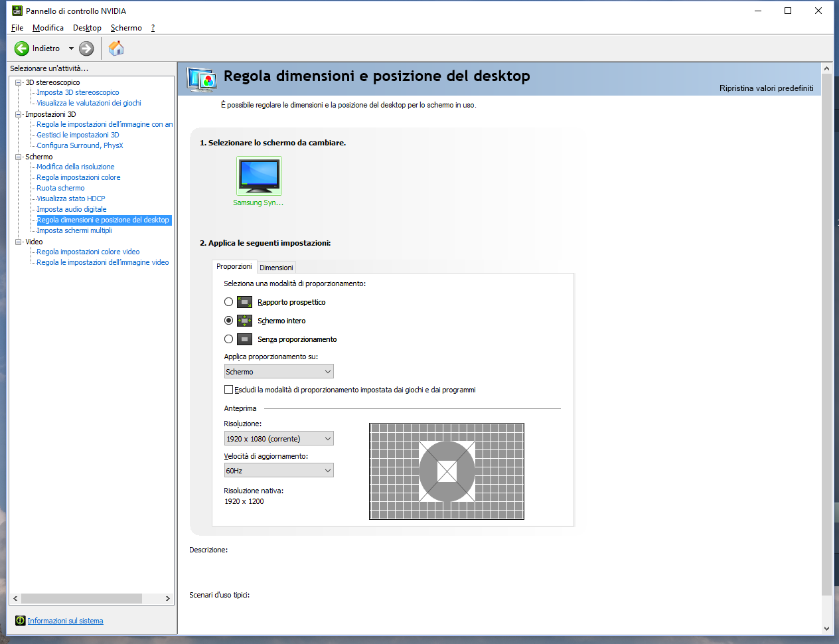
Task: Open the Applica proporzionamento su dropdown
Action: coord(279,372)
